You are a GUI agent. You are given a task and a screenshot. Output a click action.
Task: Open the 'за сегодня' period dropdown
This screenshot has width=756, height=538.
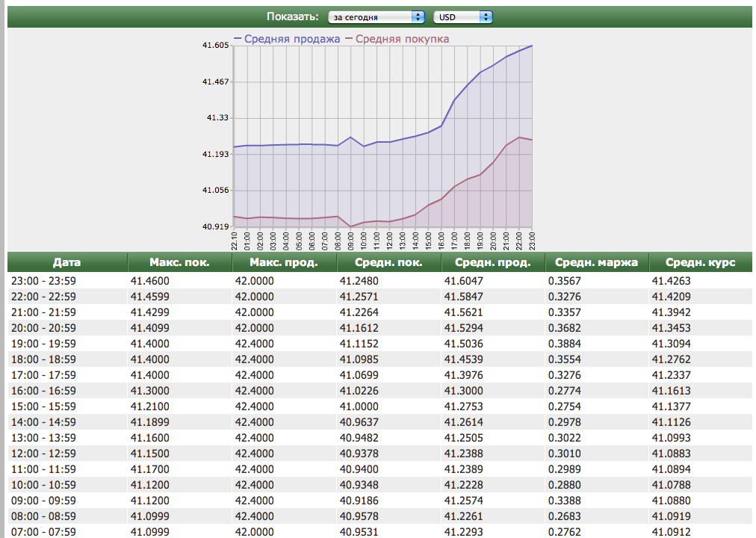[376, 16]
